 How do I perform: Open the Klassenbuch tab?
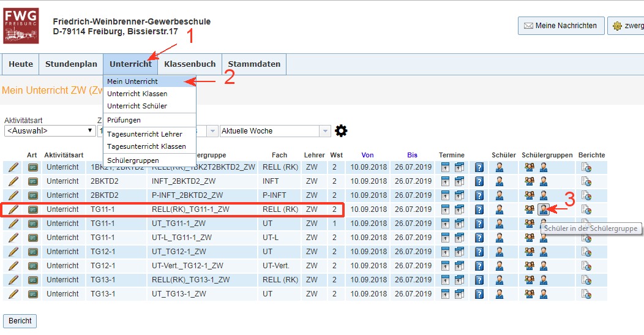pyautogui.click(x=190, y=64)
